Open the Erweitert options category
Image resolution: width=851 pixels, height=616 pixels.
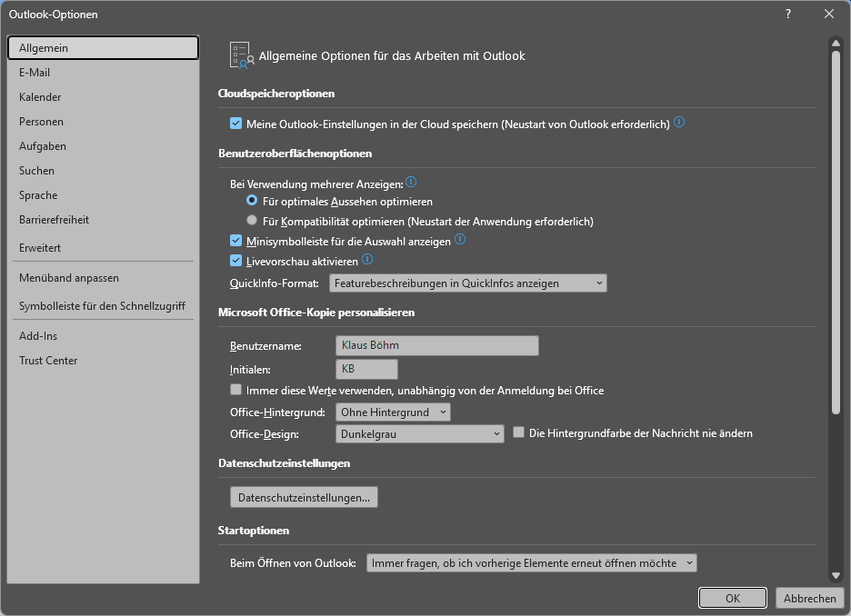pyautogui.click(x=103, y=248)
